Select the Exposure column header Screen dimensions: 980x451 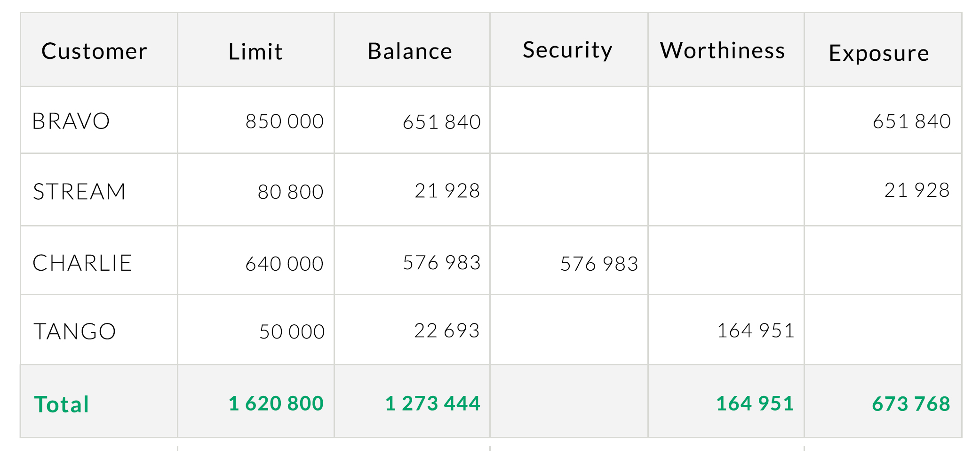pos(879,53)
